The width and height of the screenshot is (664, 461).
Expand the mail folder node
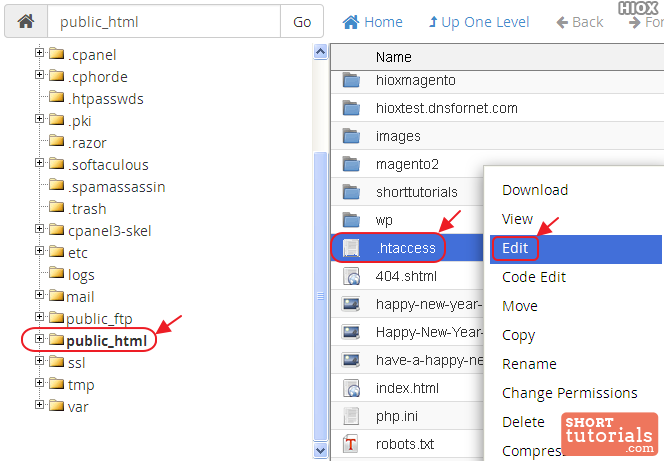(x=39, y=295)
